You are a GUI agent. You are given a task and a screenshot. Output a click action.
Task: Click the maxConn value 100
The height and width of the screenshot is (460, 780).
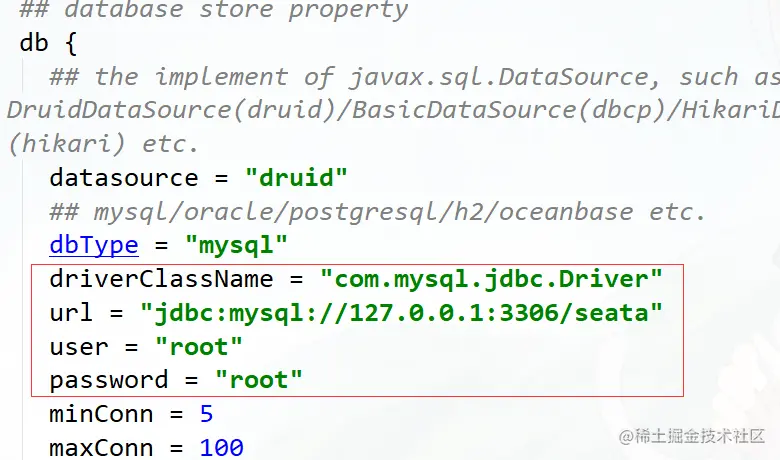click(221, 448)
